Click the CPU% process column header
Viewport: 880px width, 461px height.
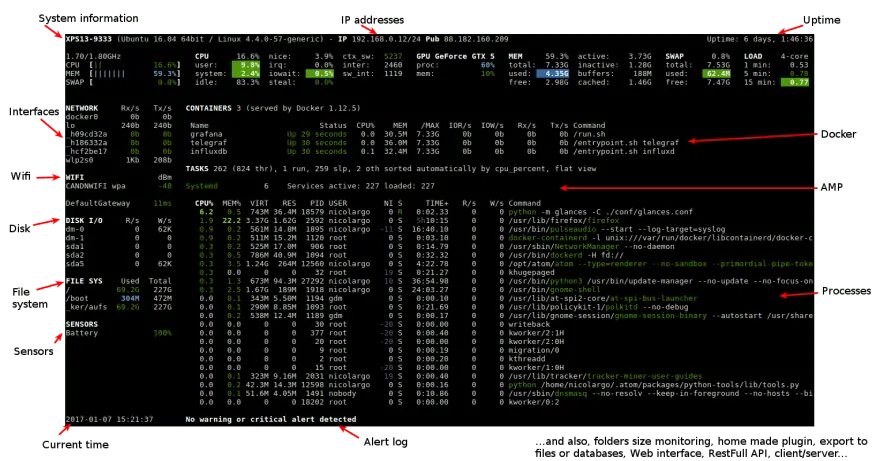(x=204, y=203)
